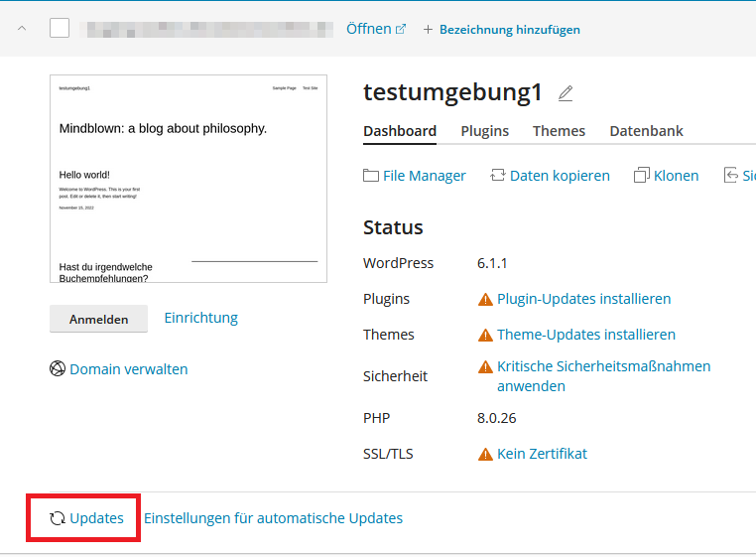The image size is (756, 557).
Task: Click the WordPress status label
Action: (x=398, y=263)
